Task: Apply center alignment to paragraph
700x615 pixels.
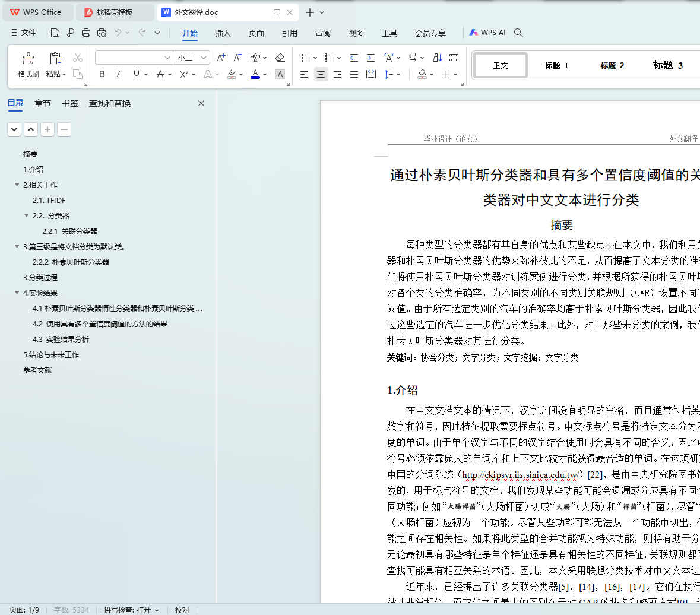Action: [321, 74]
